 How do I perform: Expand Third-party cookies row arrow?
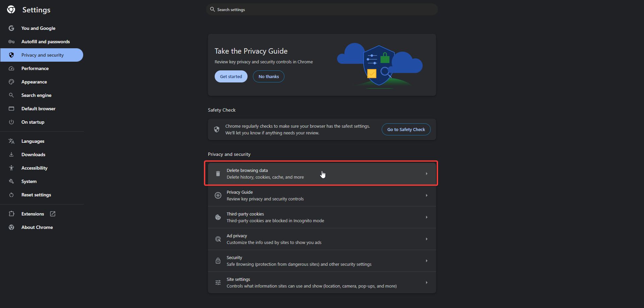tap(427, 217)
